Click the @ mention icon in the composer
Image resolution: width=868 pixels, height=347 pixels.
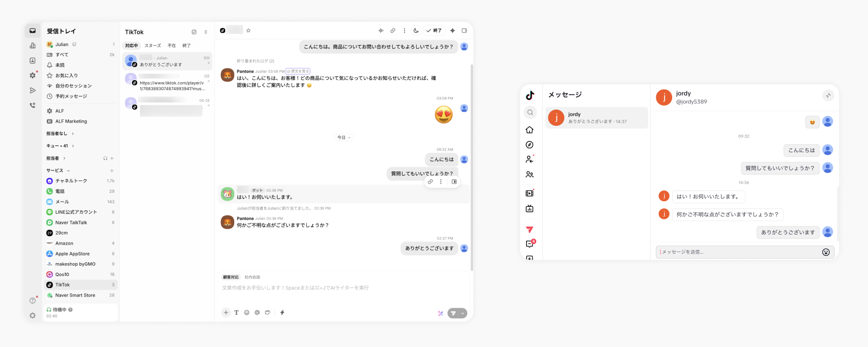click(257, 313)
